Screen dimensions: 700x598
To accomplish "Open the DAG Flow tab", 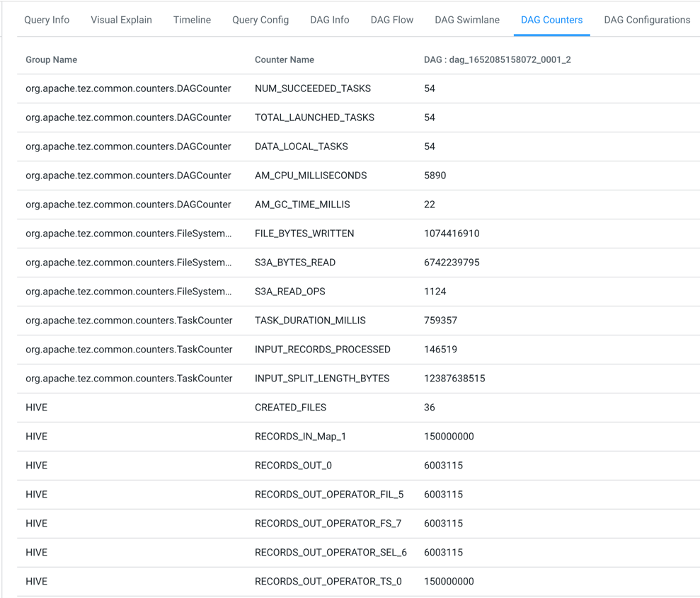I will 391,20.
